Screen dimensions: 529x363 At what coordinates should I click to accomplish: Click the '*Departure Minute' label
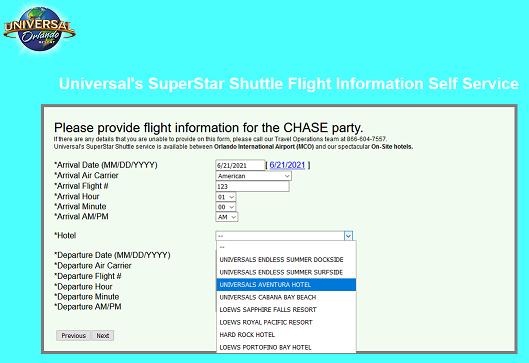(x=87, y=297)
